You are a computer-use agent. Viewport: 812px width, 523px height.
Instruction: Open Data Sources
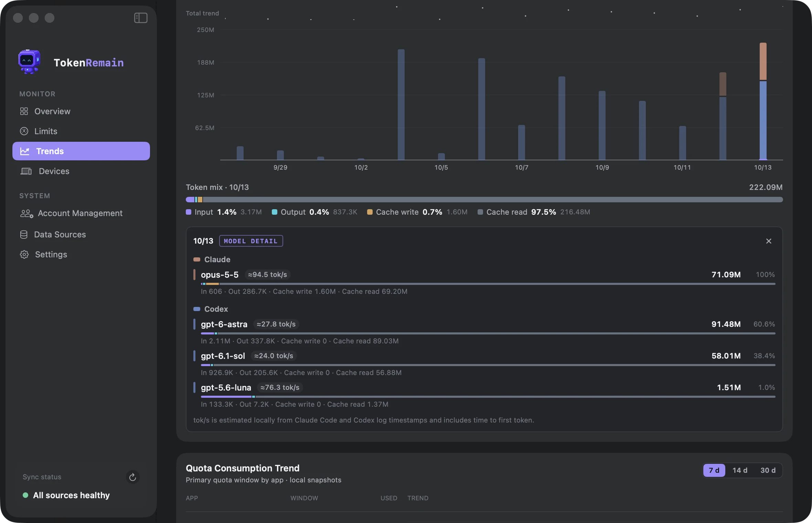click(x=81, y=234)
